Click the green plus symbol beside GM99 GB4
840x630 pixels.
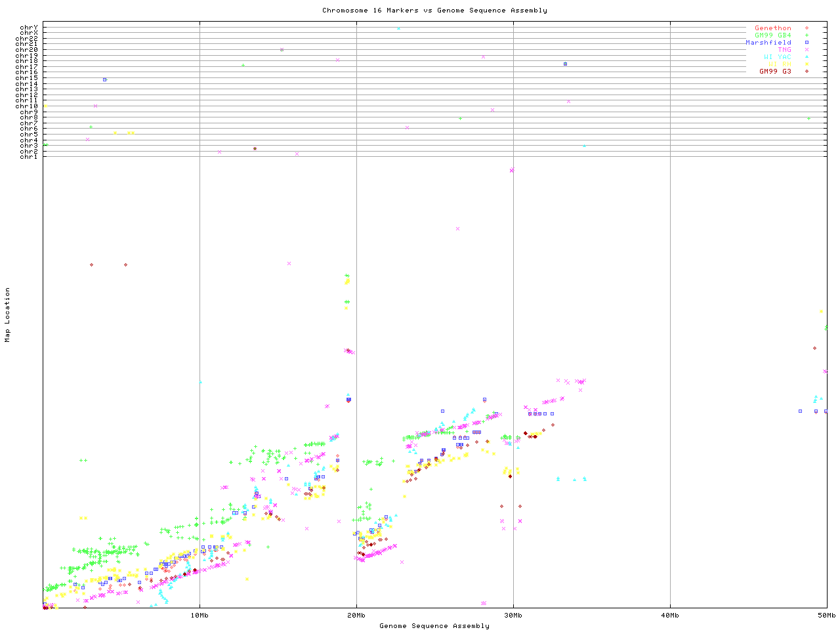coord(807,35)
